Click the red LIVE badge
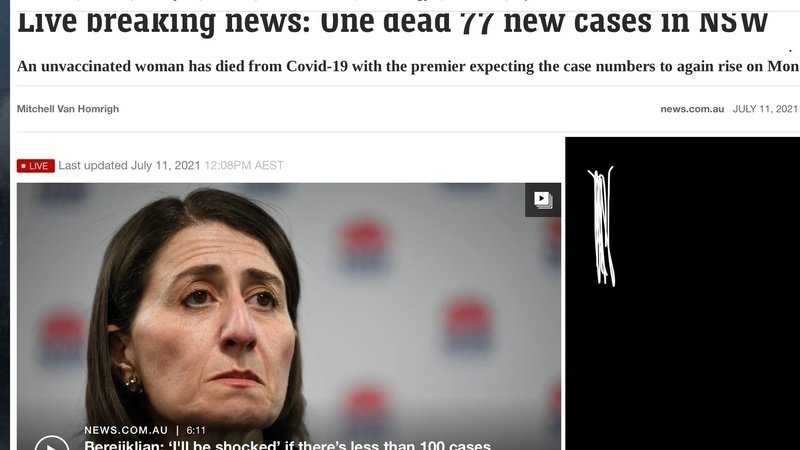 36,166
